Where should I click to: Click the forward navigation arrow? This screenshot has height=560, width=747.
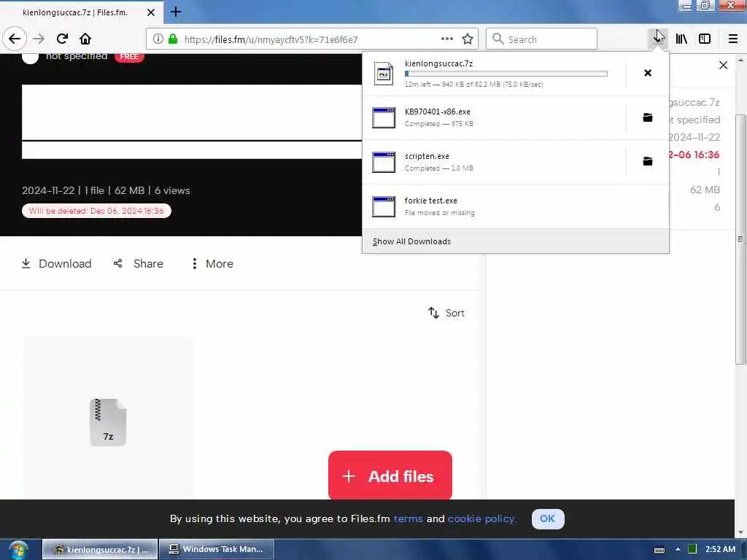39,39
